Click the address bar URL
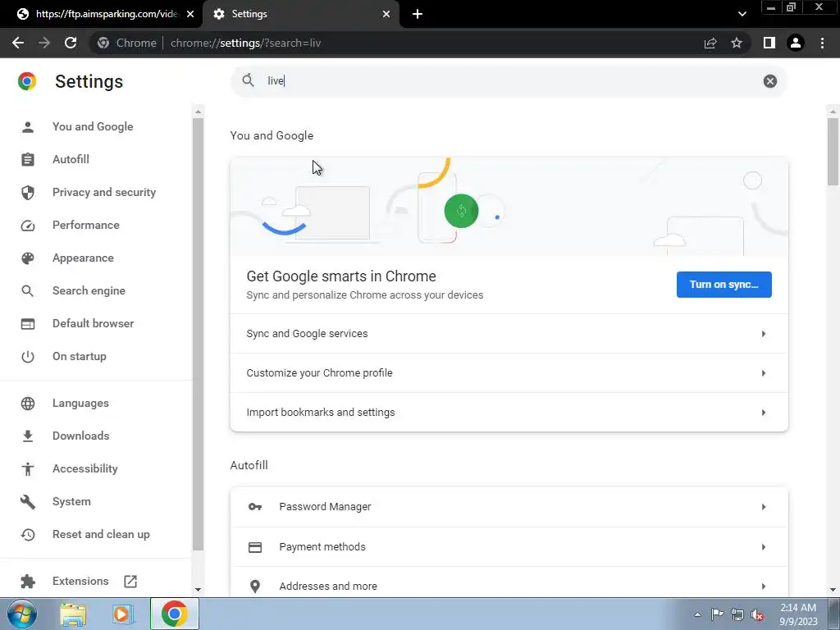The height and width of the screenshot is (630, 840). (x=245, y=43)
